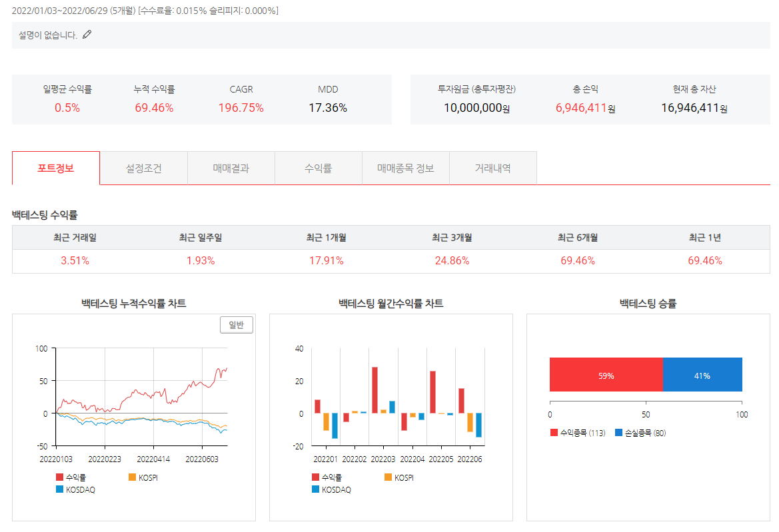The width and height of the screenshot is (779, 532).
Task: Click the MDD value 17.36%
Action: click(328, 108)
